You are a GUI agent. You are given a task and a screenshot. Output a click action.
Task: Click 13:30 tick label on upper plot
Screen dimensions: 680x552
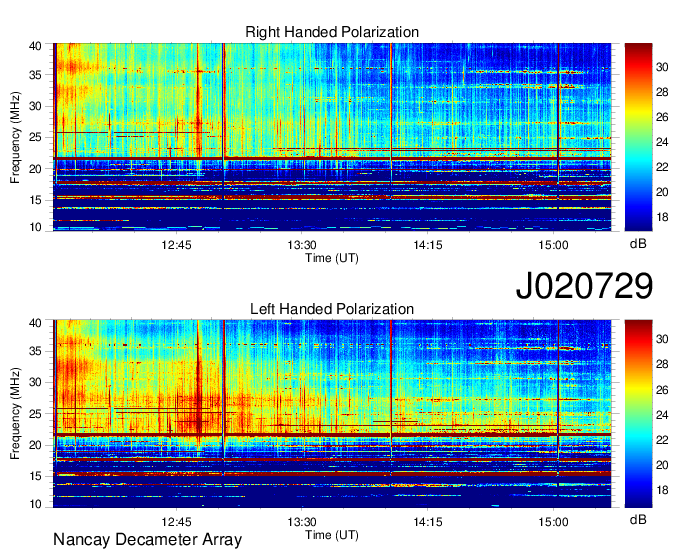click(302, 245)
